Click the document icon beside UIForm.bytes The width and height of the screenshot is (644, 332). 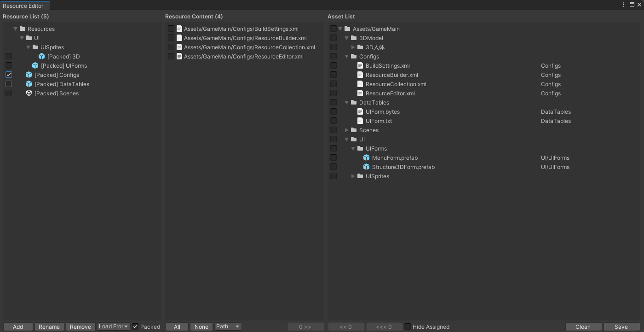tap(360, 111)
